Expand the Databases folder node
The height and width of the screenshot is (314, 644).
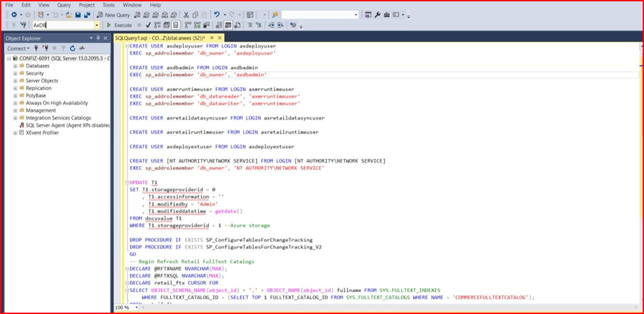tap(15, 66)
